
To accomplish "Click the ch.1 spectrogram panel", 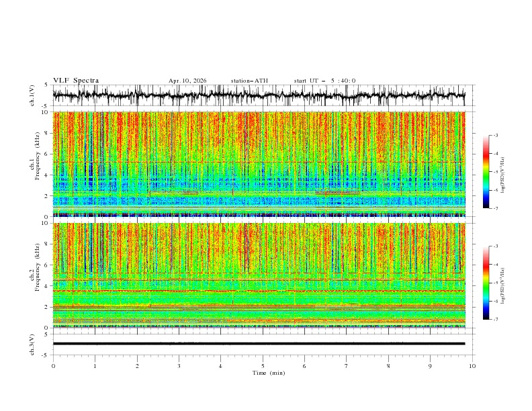I will (259, 164).
